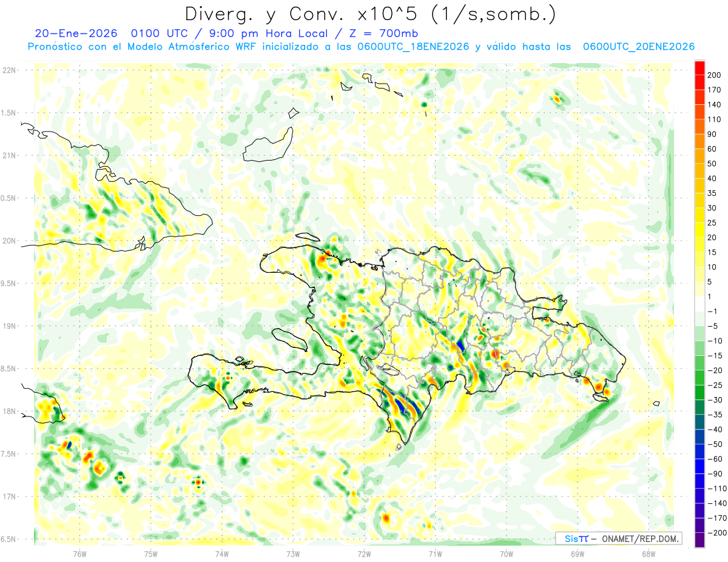Click the colorbar value -90

point(715,473)
